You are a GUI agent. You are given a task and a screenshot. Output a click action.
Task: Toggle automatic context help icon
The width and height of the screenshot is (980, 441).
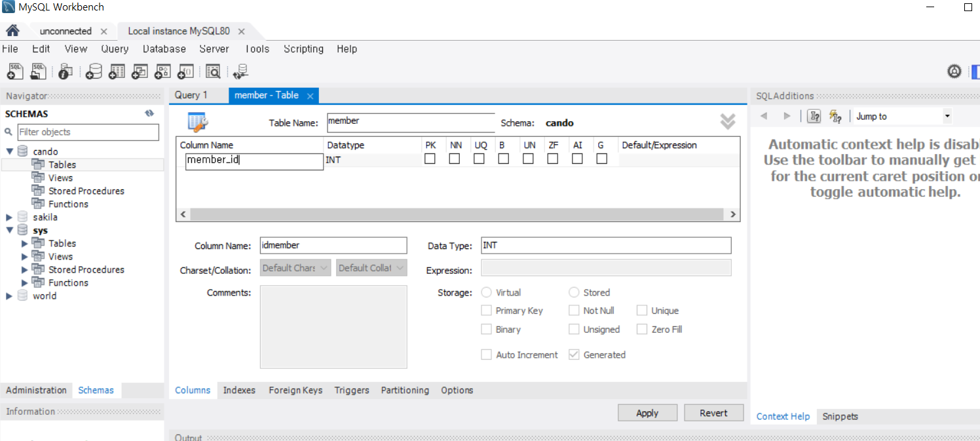[835, 116]
